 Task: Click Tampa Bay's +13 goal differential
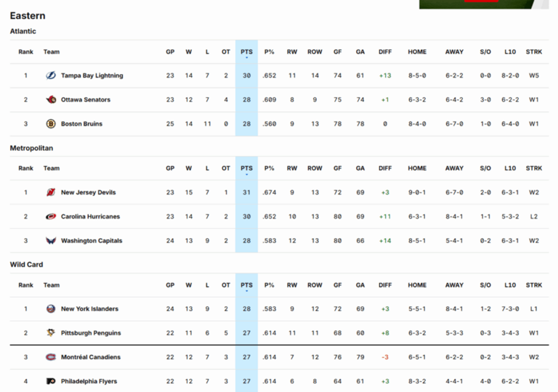pyautogui.click(x=385, y=75)
